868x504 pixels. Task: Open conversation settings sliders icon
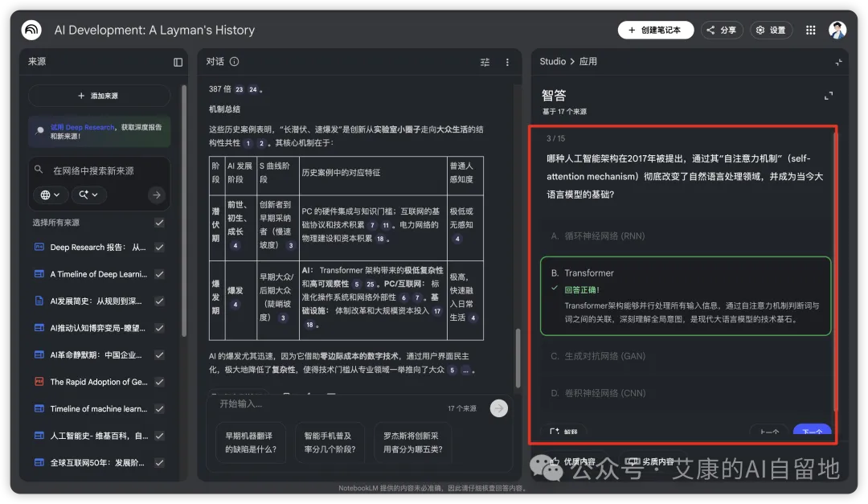click(x=485, y=62)
